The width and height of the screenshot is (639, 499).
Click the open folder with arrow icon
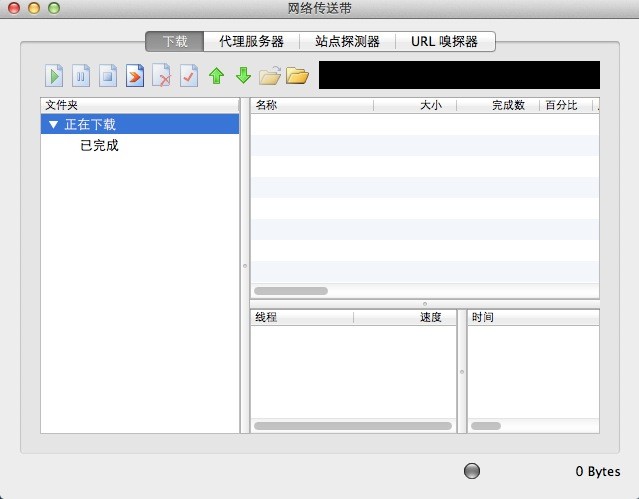point(270,76)
